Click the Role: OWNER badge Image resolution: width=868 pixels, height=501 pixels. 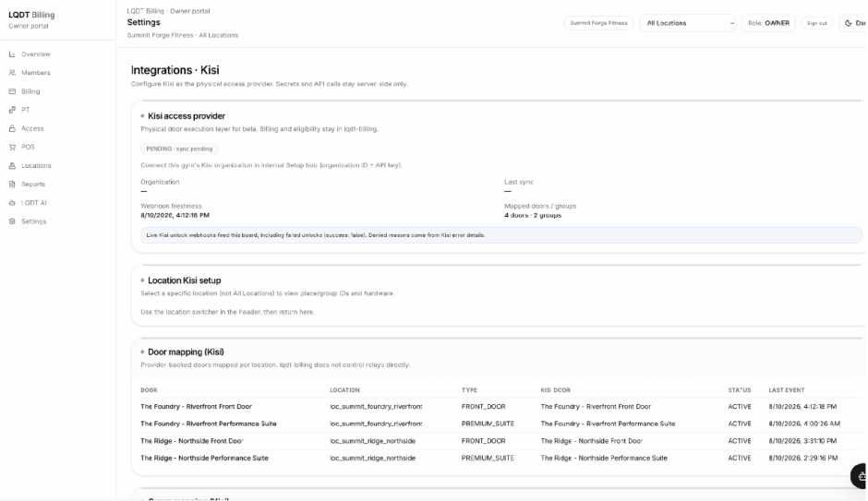pyautogui.click(x=768, y=23)
